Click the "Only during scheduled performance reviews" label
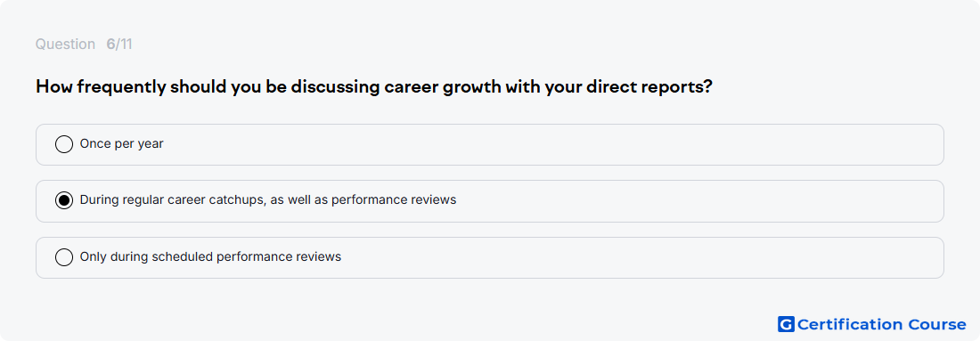980x341 pixels. click(210, 256)
